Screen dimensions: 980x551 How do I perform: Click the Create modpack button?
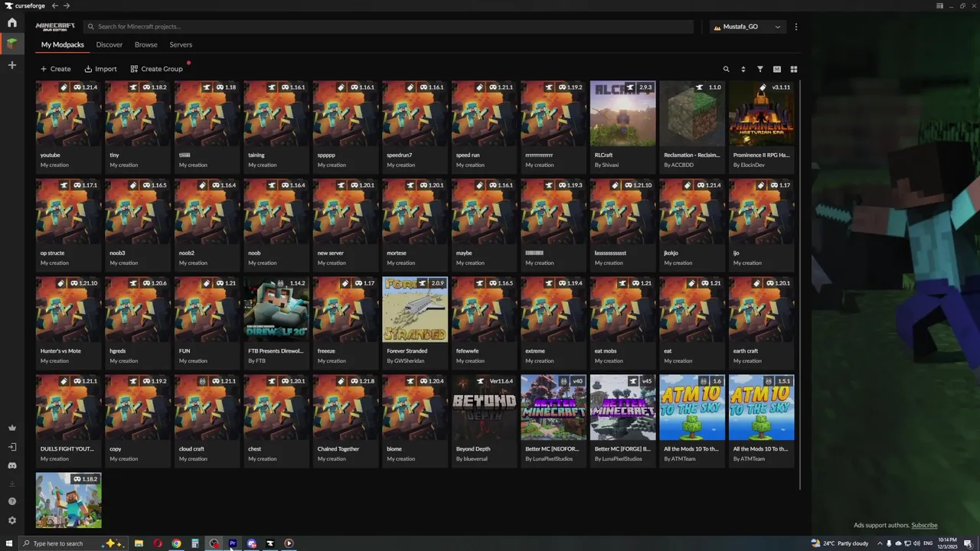point(56,69)
